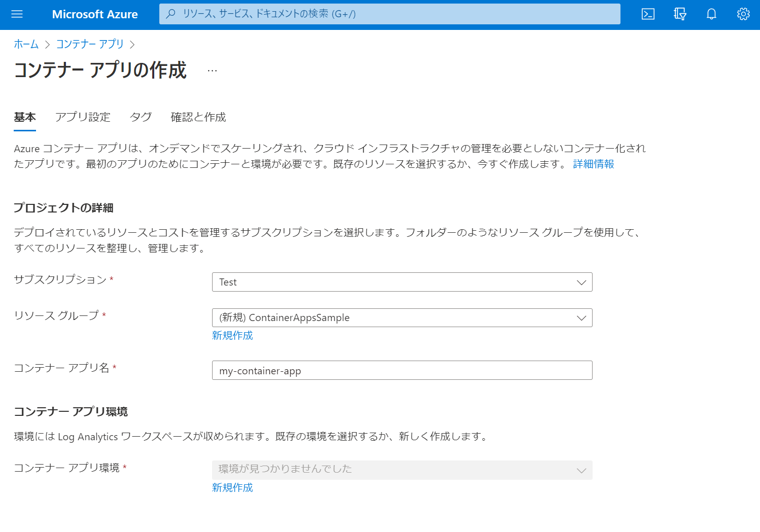The height and width of the screenshot is (532, 760).
Task: Open the portal settings gear
Action: click(743, 14)
